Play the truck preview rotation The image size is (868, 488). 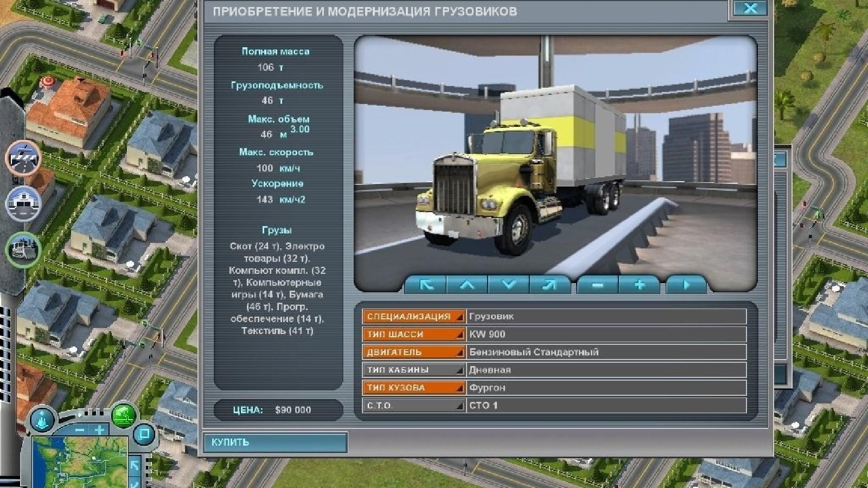pyautogui.click(x=686, y=285)
